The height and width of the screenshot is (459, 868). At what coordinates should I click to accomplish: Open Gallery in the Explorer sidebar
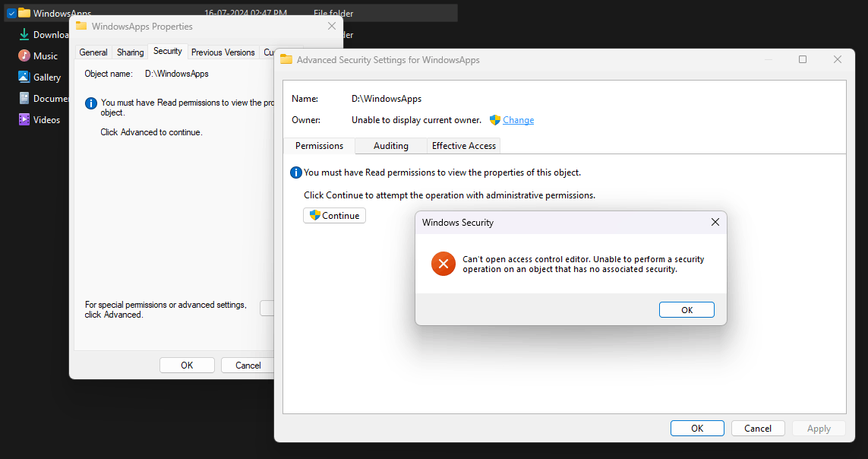coord(39,77)
